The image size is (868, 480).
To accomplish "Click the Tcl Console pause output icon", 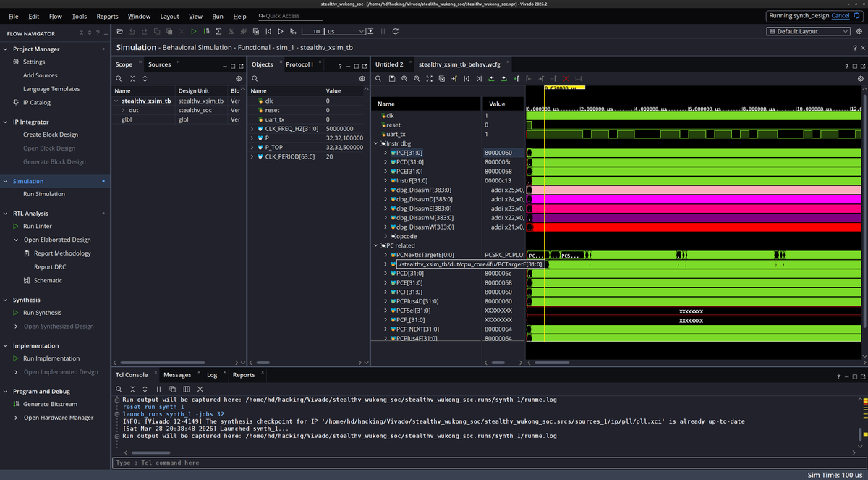I will (x=159, y=389).
